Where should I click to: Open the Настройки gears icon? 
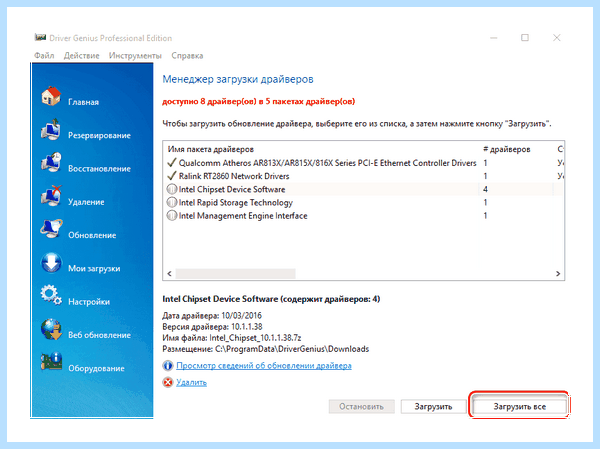(51, 295)
